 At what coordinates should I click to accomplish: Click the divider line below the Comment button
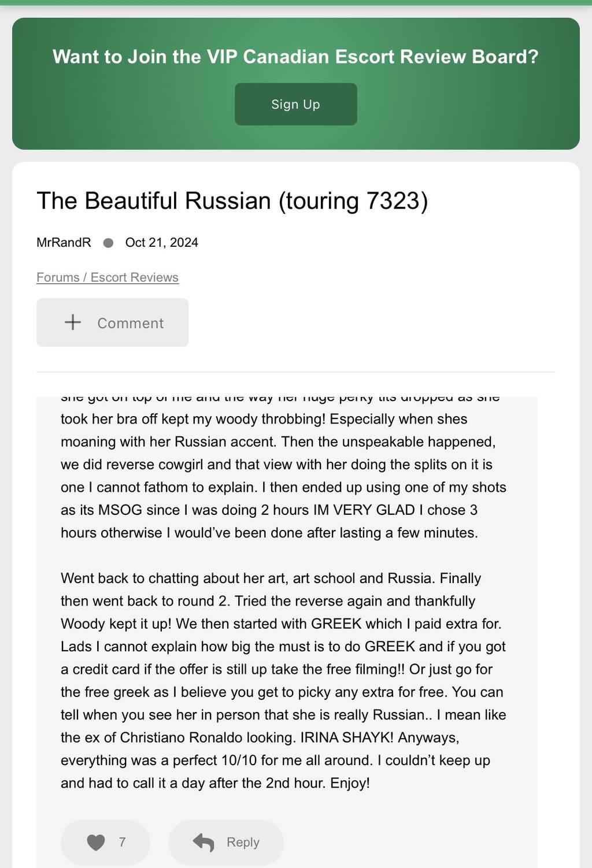pyautogui.click(x=295, y=372)
